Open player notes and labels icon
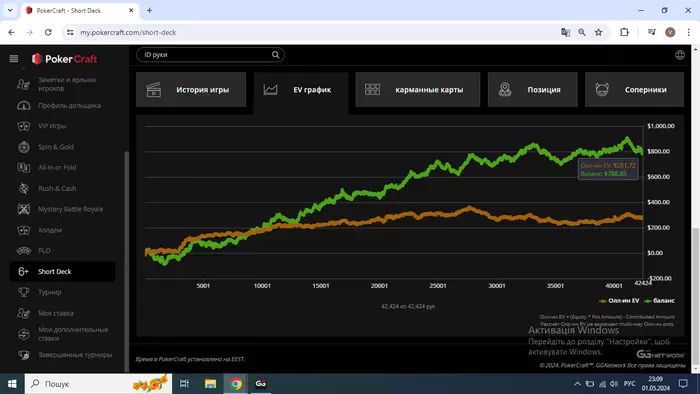 (24, 84)
